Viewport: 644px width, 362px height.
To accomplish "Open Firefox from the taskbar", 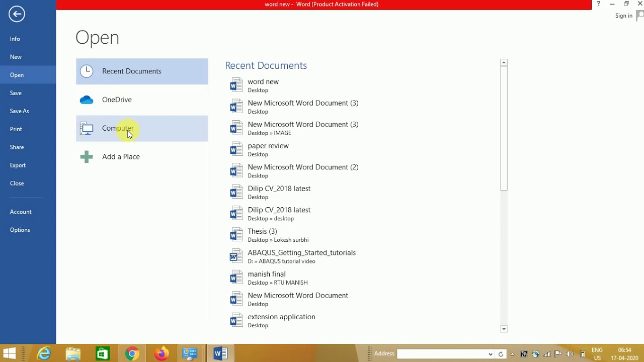I will 161,353.
